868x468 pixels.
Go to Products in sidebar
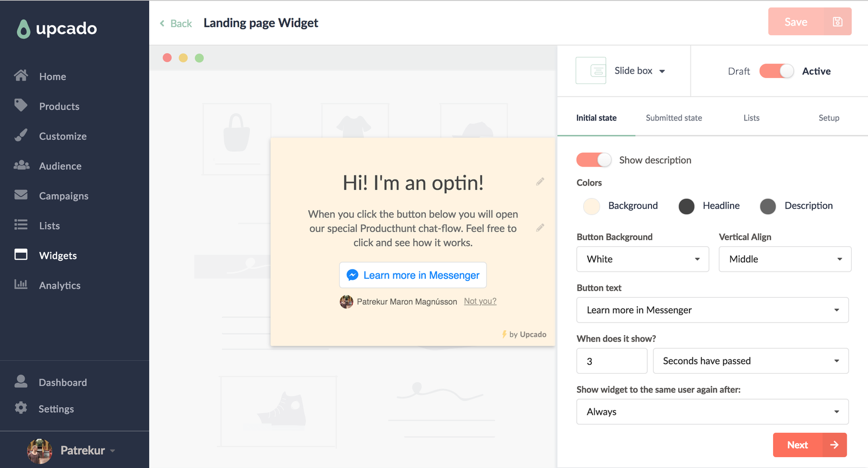click(x=59, y=106)
